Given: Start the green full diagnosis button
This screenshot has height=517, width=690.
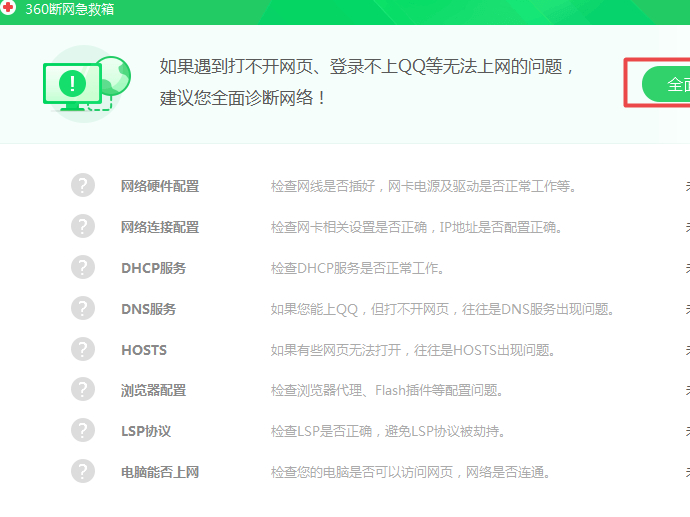Looking at the screenshot, I should [666, 84].
